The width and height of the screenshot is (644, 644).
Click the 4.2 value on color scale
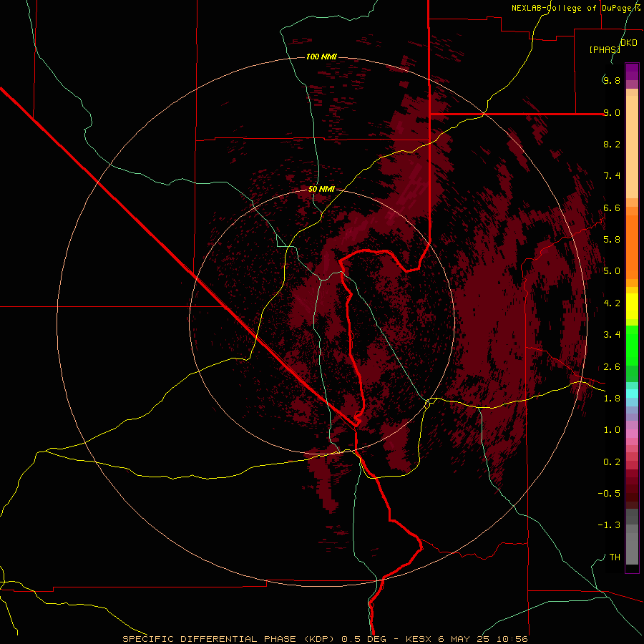[x=612, y=303]
